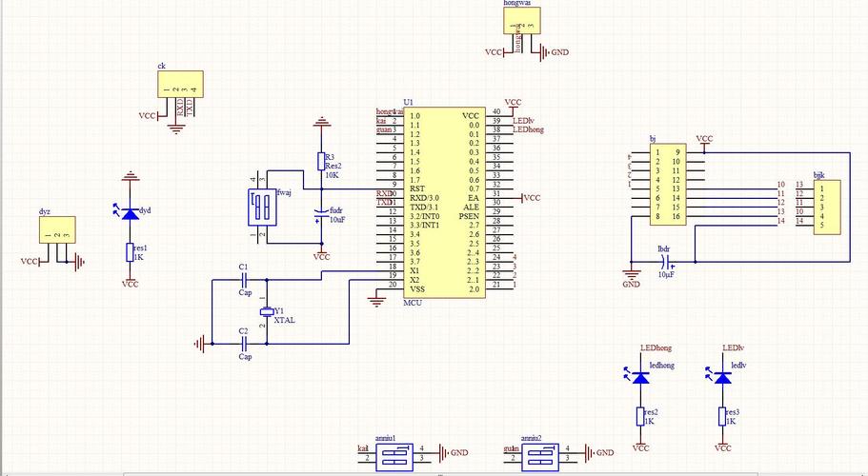Select resistor R3 body
Viewport: 868px width, 476px height.
pyautogui.click(x=321, y=162)
